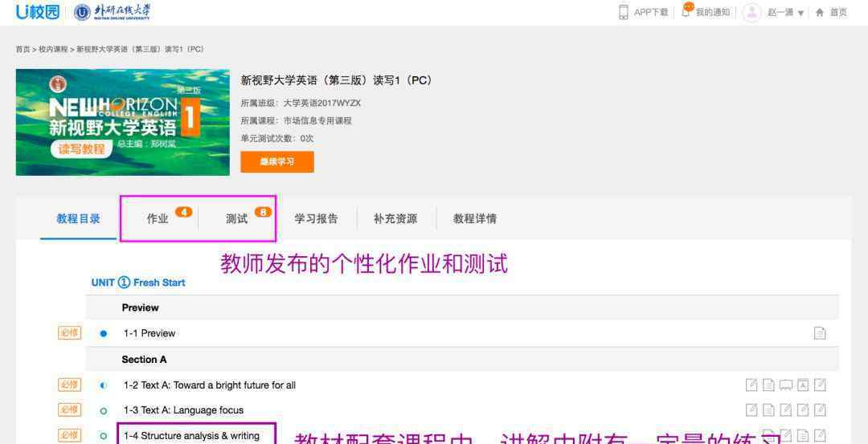Click the empty progress circle for 1-3
Screen dimensions: 868x444
click(x=104, y=411)
